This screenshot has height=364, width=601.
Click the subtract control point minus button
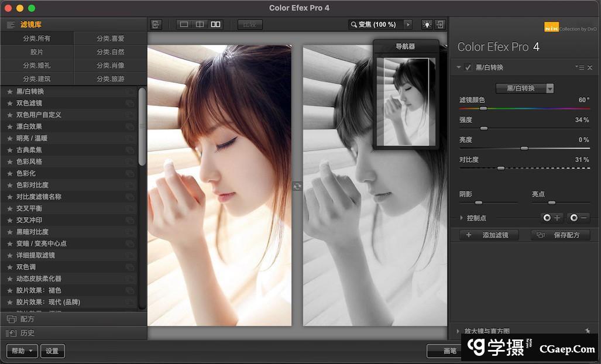[579, 218]
